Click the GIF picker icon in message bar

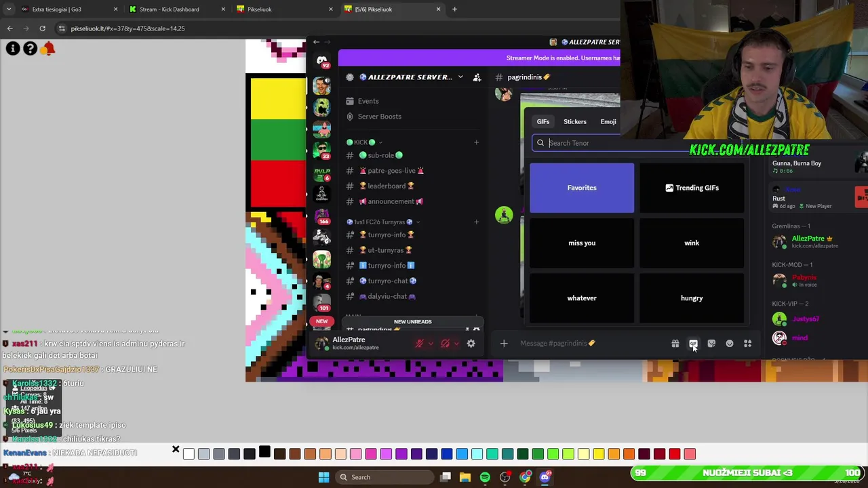point(693,344)
